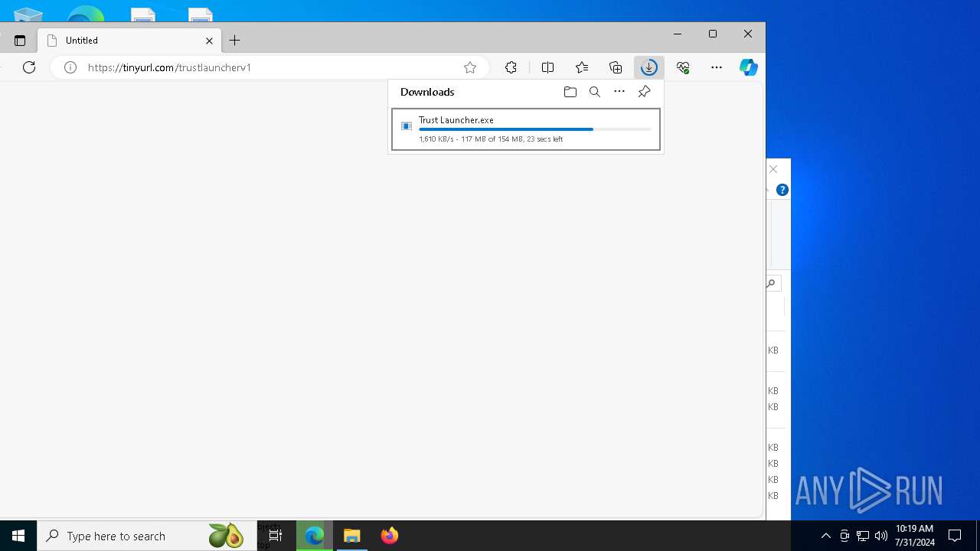Image resolution: width=980 pixels, height=551 pixels.
Task: Open Task View on taskbar
Action: [276, 536]
